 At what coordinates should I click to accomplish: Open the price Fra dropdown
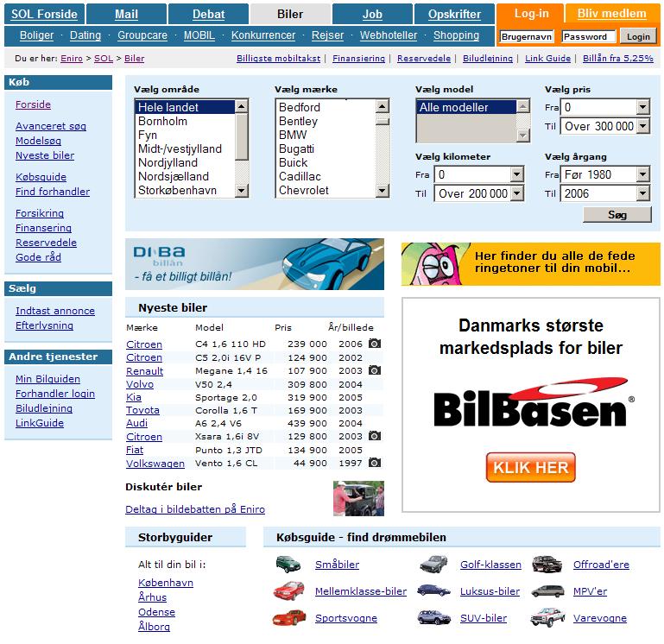604,107
